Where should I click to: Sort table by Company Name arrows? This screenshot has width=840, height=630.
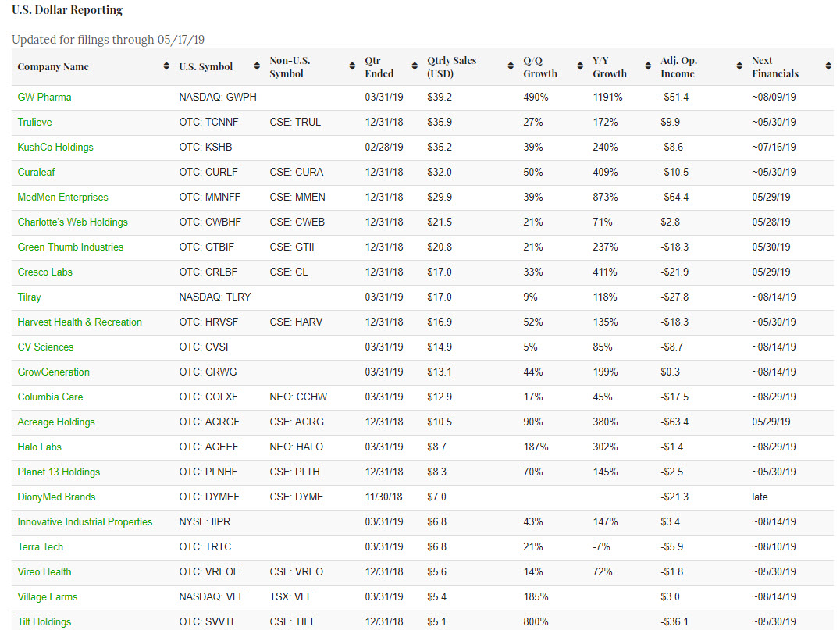tap(166, 67)
